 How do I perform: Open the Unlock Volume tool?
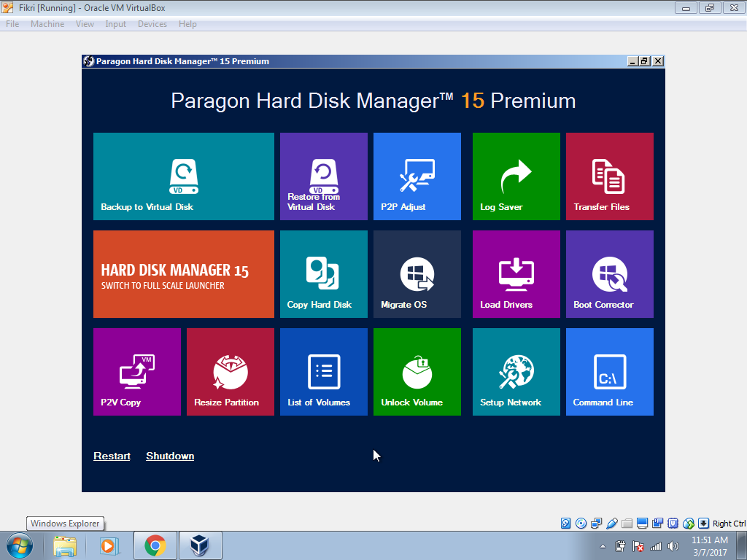[417, 371]
